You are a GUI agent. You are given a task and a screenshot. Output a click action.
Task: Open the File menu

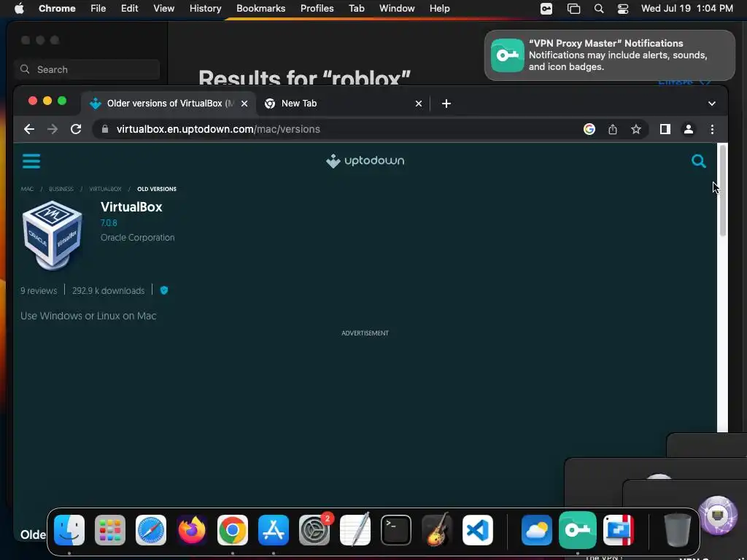[x=98, y=9]
